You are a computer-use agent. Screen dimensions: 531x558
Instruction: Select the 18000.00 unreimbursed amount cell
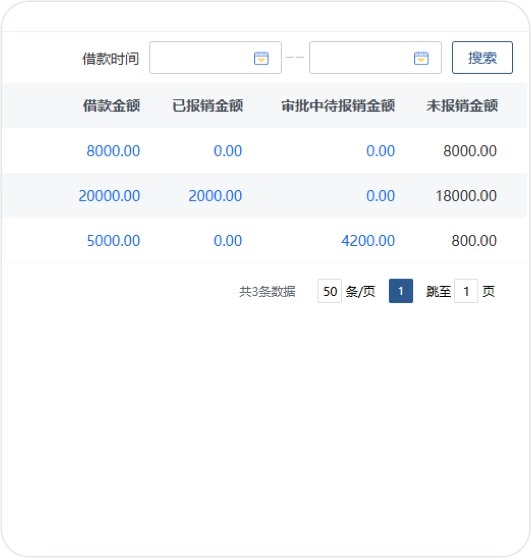pyautogui.click(x=466, y=196)
